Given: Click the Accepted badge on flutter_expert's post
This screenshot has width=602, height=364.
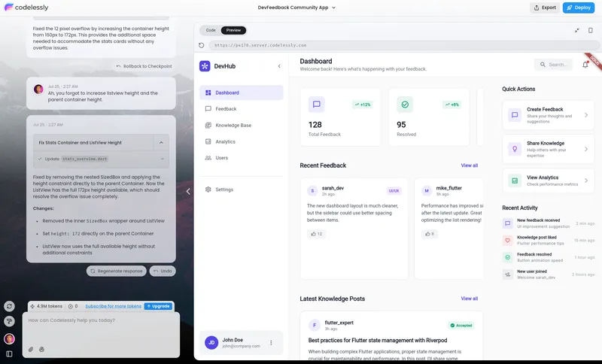Looking at the screenshot, I should [x=461, y=325].
